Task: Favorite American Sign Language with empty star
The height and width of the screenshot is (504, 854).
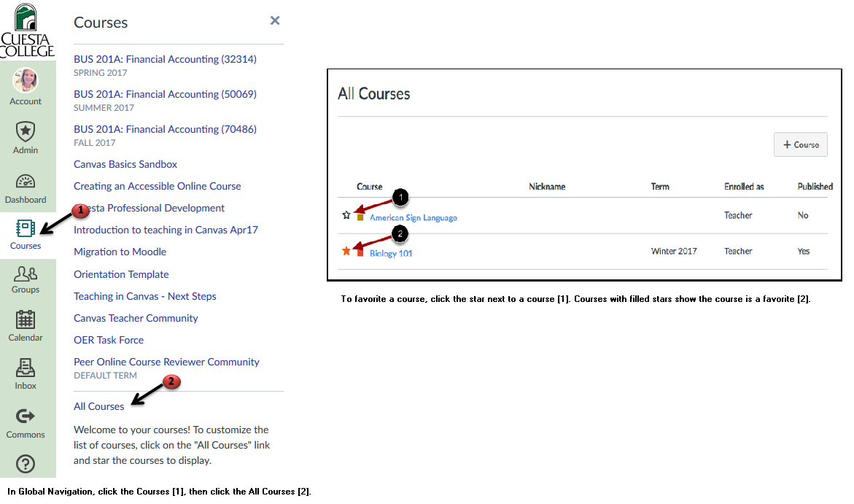Action: pyautogui.click(x=346, y=215)
